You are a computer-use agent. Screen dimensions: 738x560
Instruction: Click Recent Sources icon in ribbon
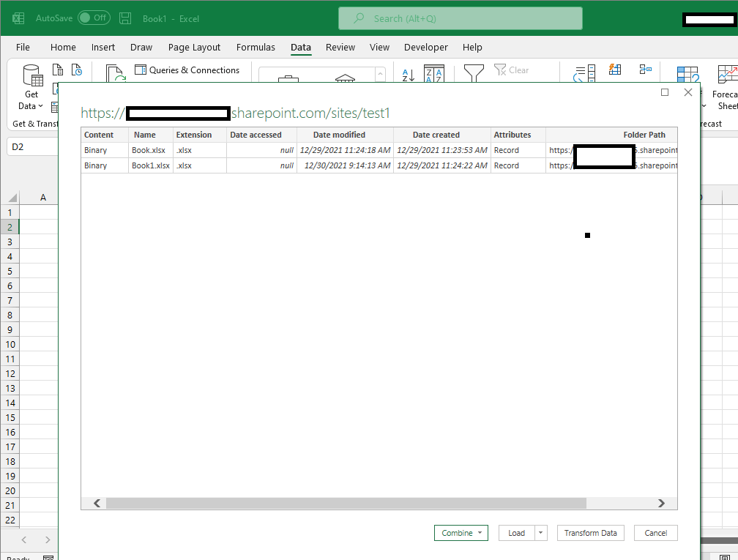(77, 70)
